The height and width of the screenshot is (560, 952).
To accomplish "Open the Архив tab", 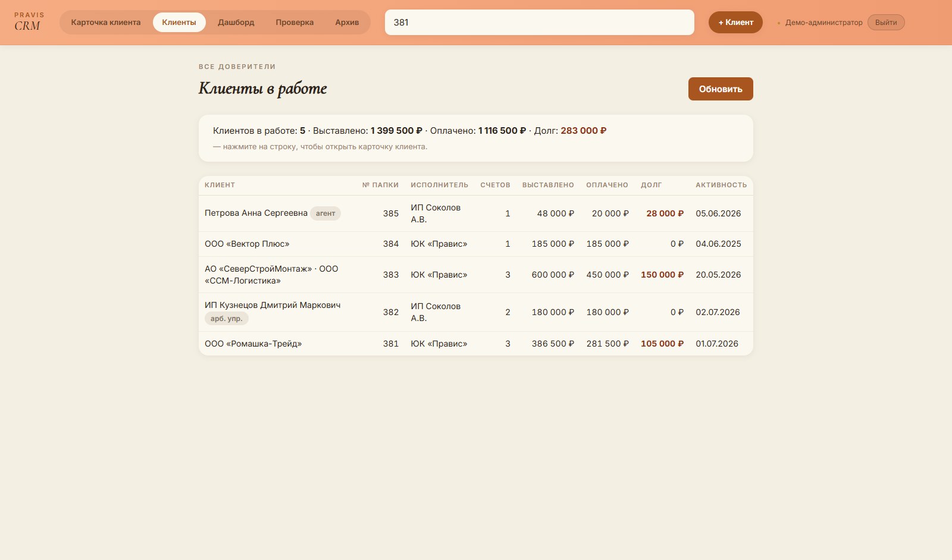I will 347,23.
